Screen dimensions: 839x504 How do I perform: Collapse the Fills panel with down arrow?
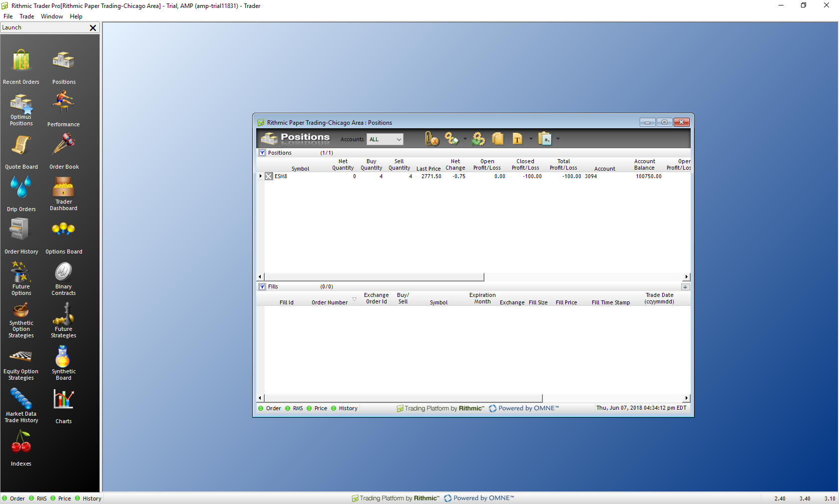[685, 286]
